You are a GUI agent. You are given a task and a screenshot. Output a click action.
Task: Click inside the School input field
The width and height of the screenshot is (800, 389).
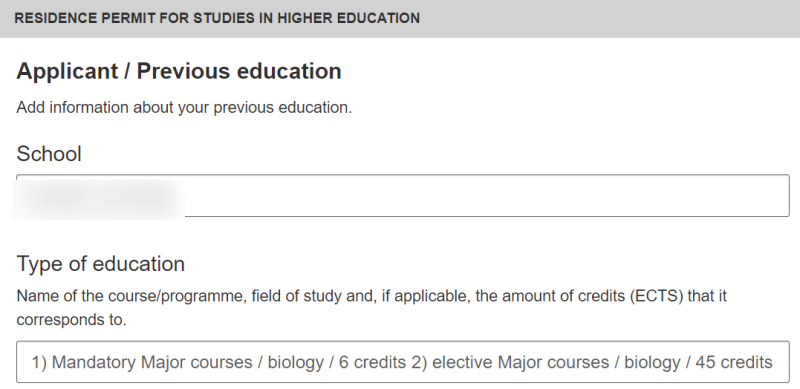[403, 196]
